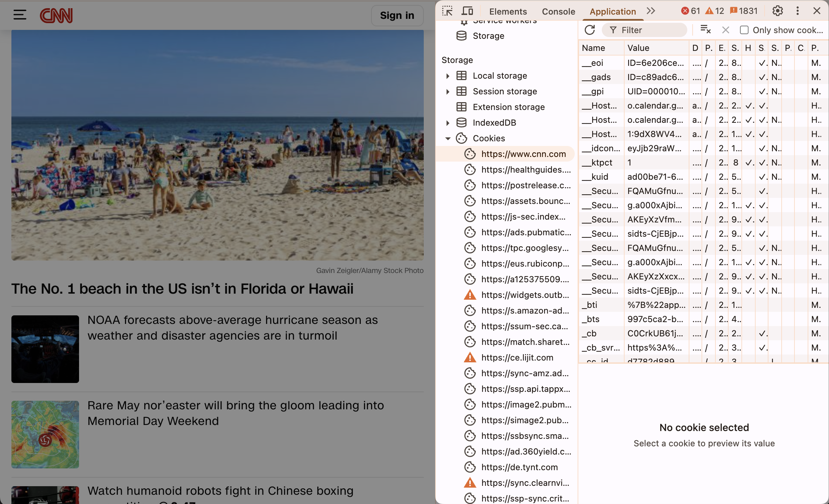Open DevTools settings gear
Viewport: 829px width, 504px height.
click(x=777, y=11)
